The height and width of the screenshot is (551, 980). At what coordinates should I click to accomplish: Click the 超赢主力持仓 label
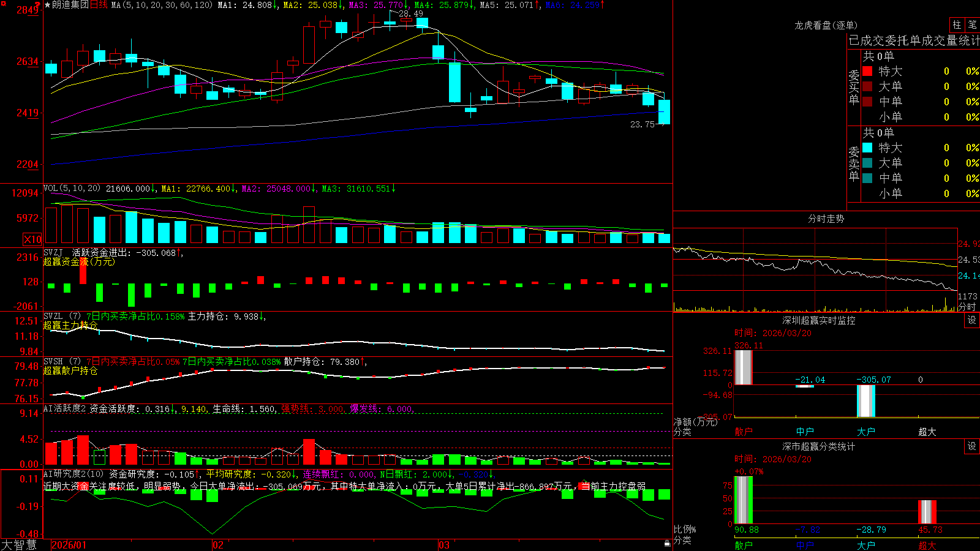[x=70, y=325]
